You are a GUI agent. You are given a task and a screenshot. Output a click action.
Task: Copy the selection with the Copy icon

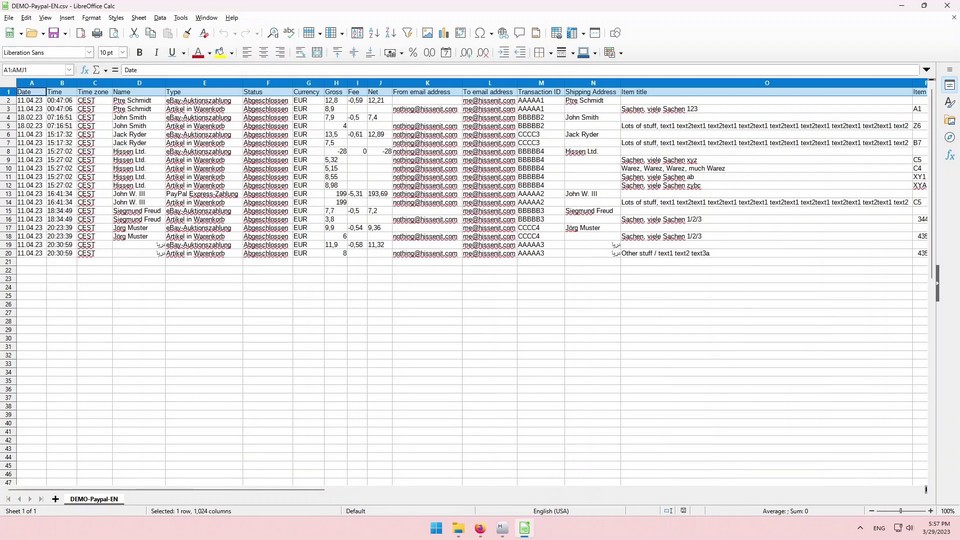click(150, 33)
